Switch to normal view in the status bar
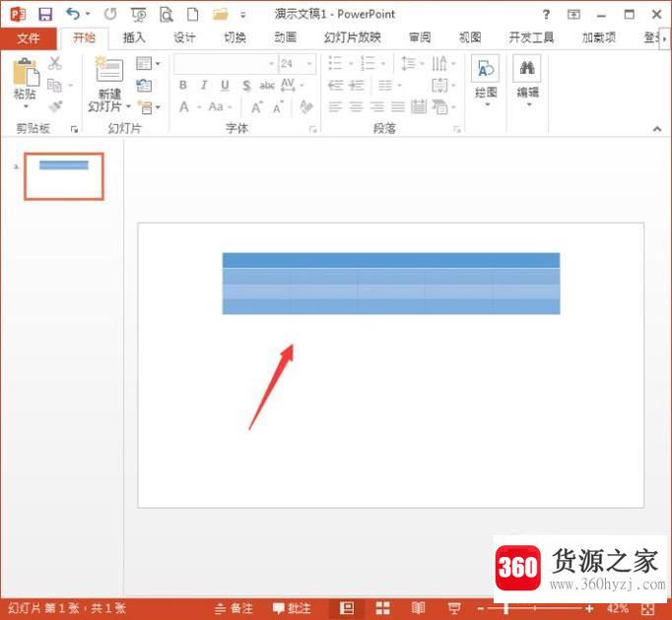 point(346,608)
